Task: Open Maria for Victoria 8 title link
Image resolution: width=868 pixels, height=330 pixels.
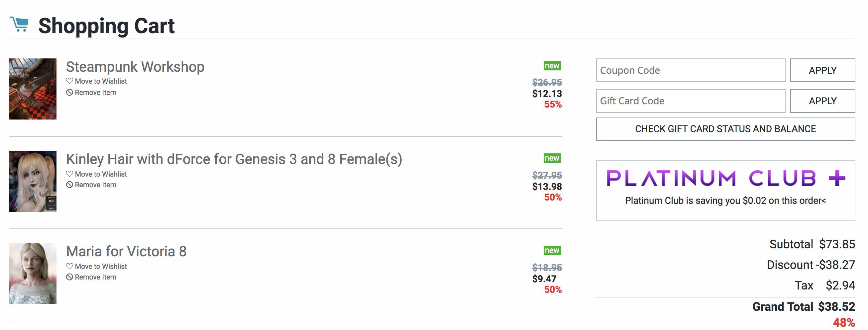Action: [x=126, y=252]
